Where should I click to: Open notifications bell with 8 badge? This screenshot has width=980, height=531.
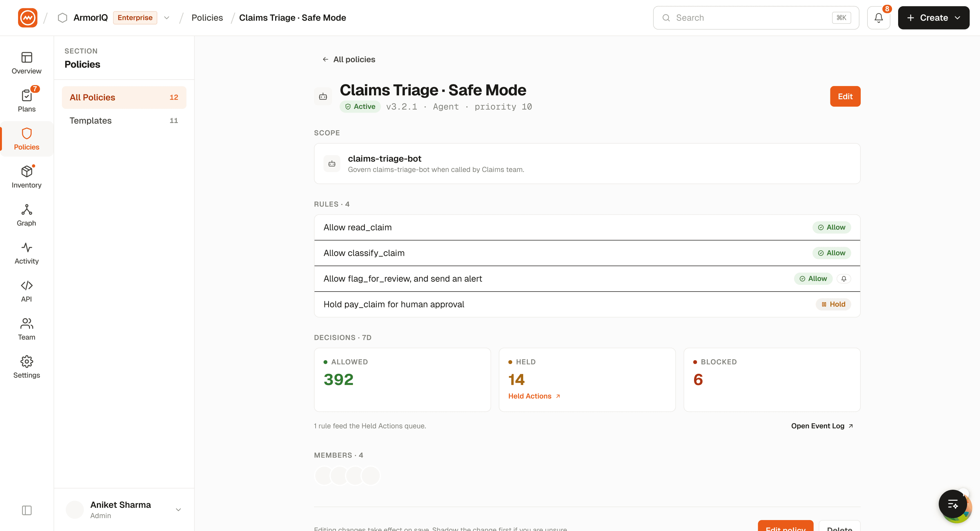coord(878,18)
